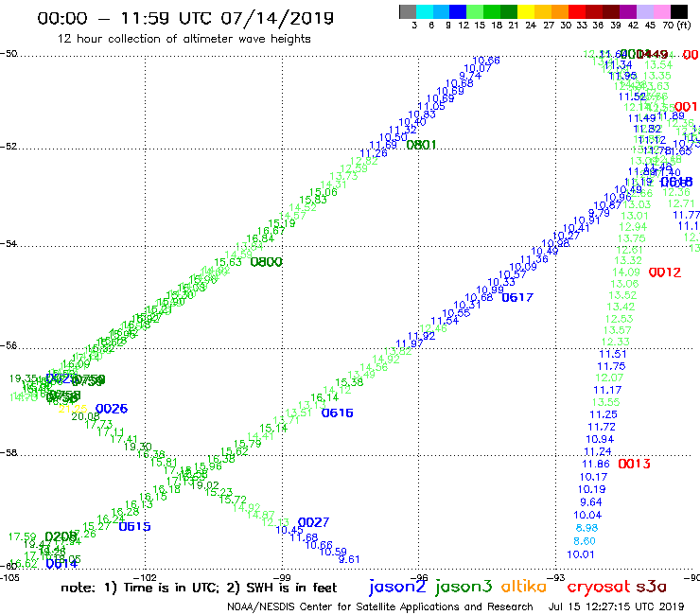Click the light blue "8.98" wave height value
The image size is (700, 615).
tap(586, 528)
